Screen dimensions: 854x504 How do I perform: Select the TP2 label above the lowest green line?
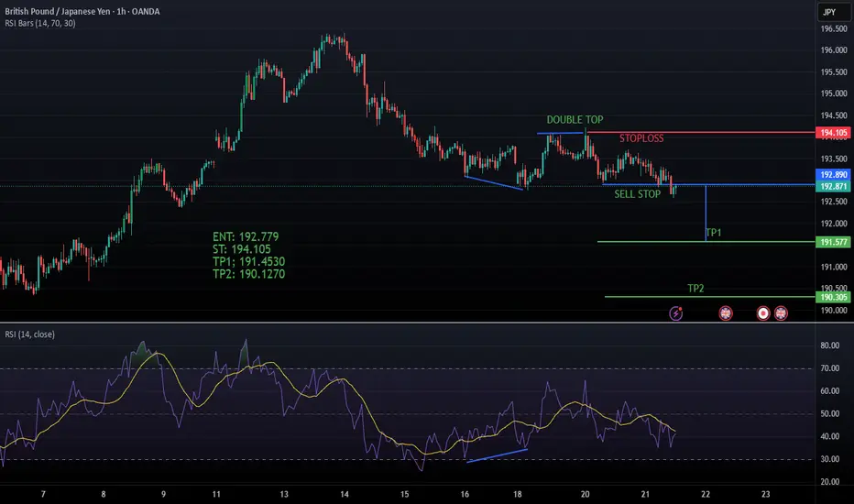pos(695,289)
